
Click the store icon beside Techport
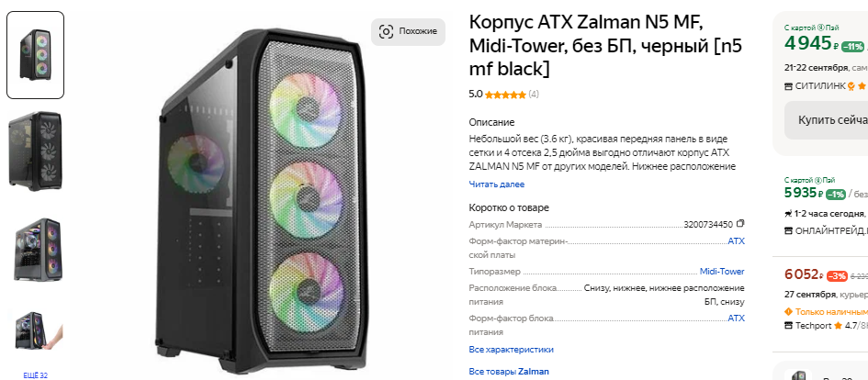coord(789,326)
